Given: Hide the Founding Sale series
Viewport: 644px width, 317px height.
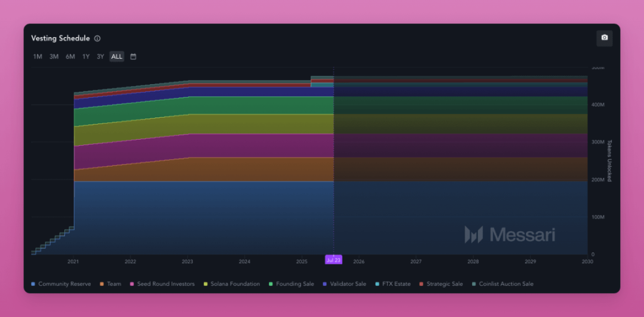Looking at the screenshot, I should [x=291, y=284].
